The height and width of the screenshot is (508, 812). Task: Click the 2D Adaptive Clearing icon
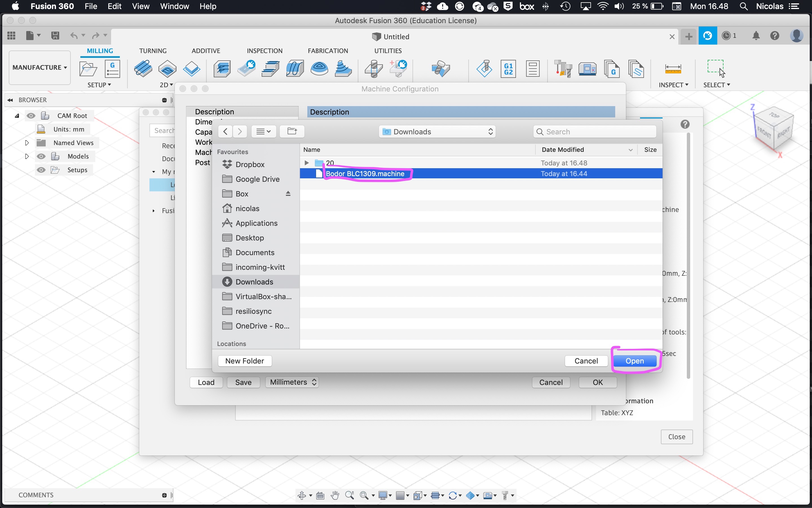(x=143, y=69)
